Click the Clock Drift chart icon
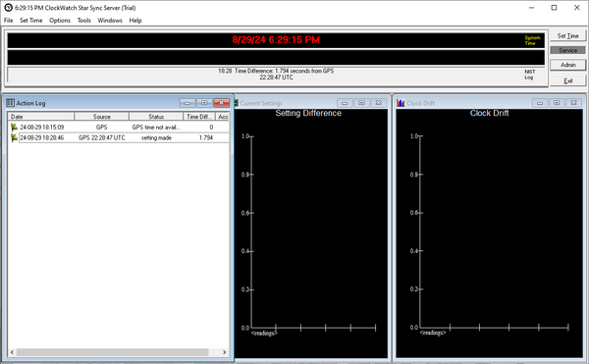This screenshot has height=364, width=589. click(401, 103)
